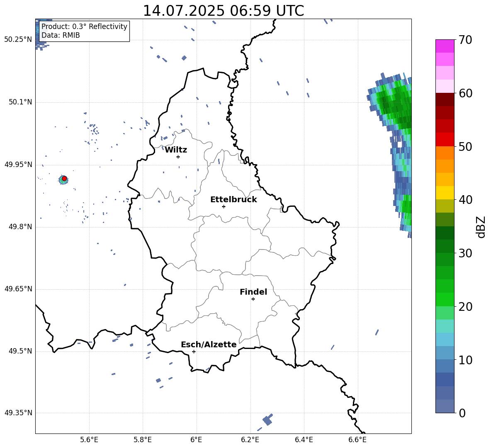Click the bright magenta top colorbar segment
491x448 pixels.
pyautogui.click(x=445, y=46)
